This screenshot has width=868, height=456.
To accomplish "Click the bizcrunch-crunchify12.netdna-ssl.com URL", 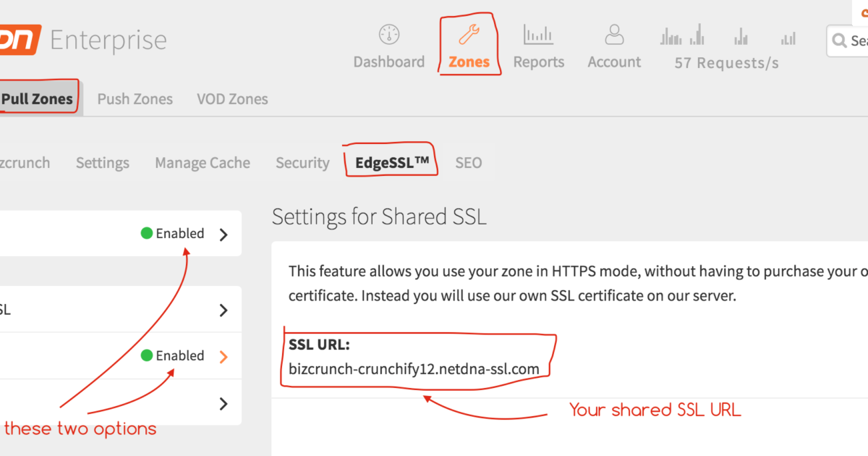I will click(414, 369).
